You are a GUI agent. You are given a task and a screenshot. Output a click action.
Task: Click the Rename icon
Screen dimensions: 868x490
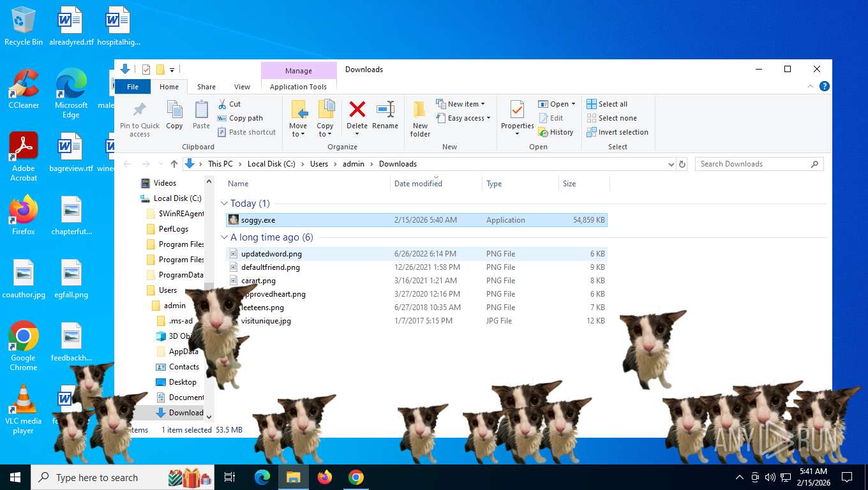tap(385, 115)
